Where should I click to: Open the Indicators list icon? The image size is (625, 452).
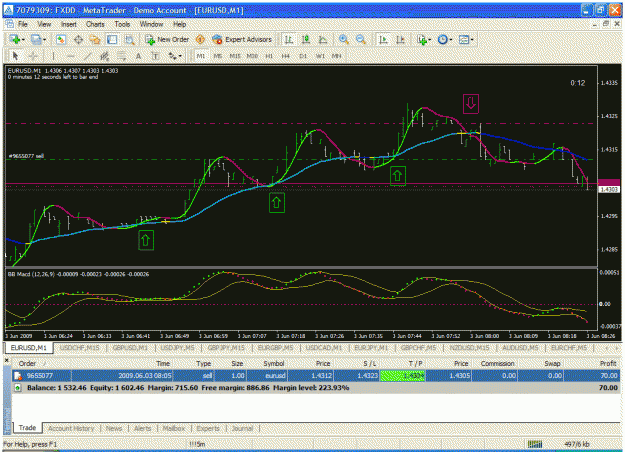click(x=421, y=39)
